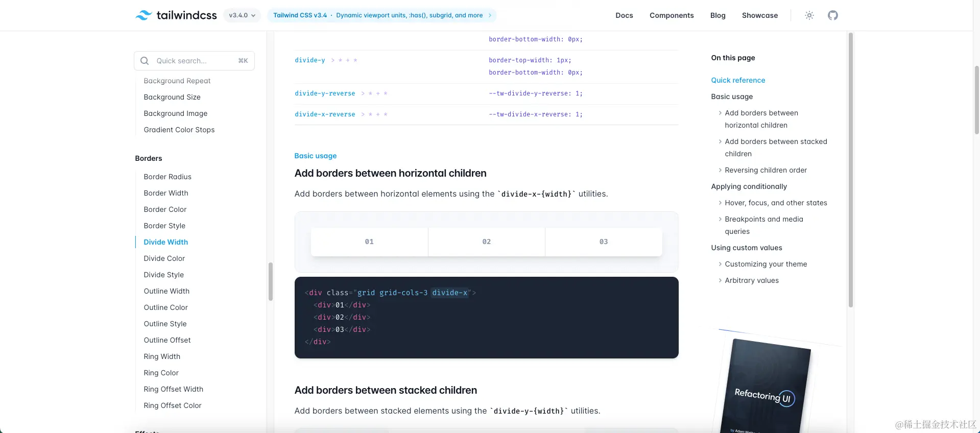Click example cell 02
Viewport: 980px width, 433px height.
point(487,242)
